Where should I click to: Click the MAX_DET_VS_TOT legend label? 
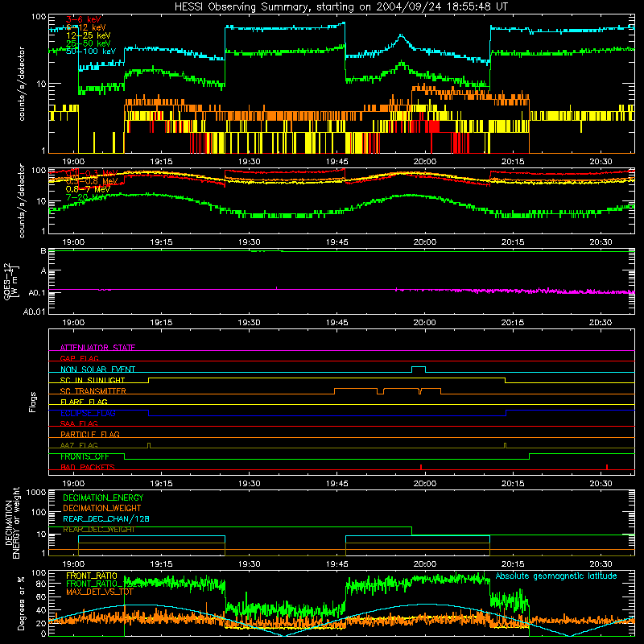100,592
